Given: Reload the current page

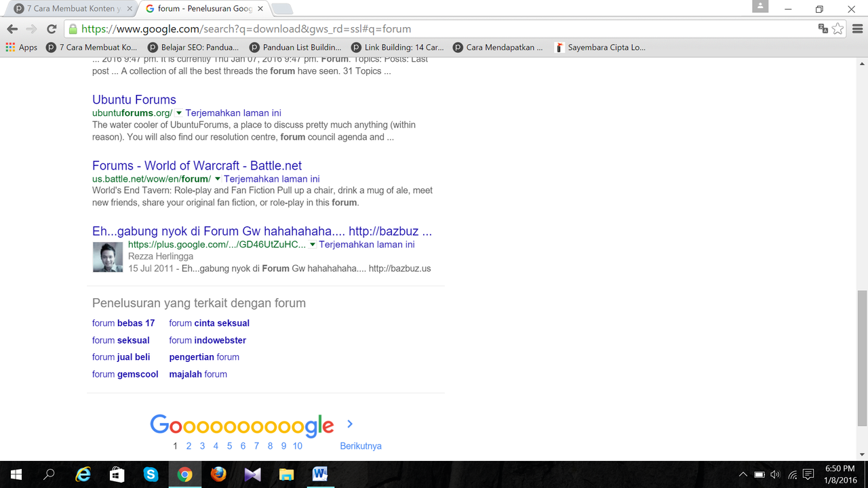Looking at the screenshot, I should (x=52, y=29).
